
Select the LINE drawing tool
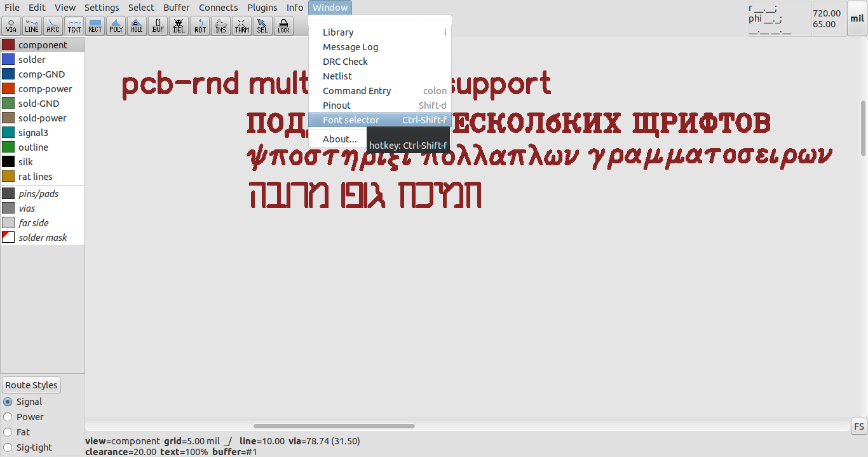32,25
